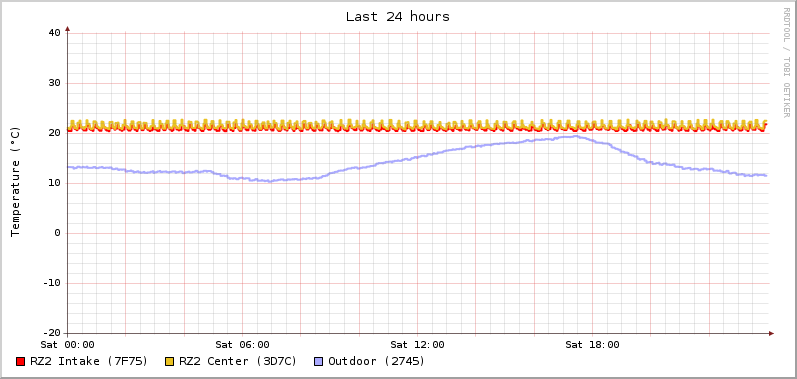Screen dimensions: 797x379
Task: Click the -20 value on temperature axis
Action: click(51, 333)
